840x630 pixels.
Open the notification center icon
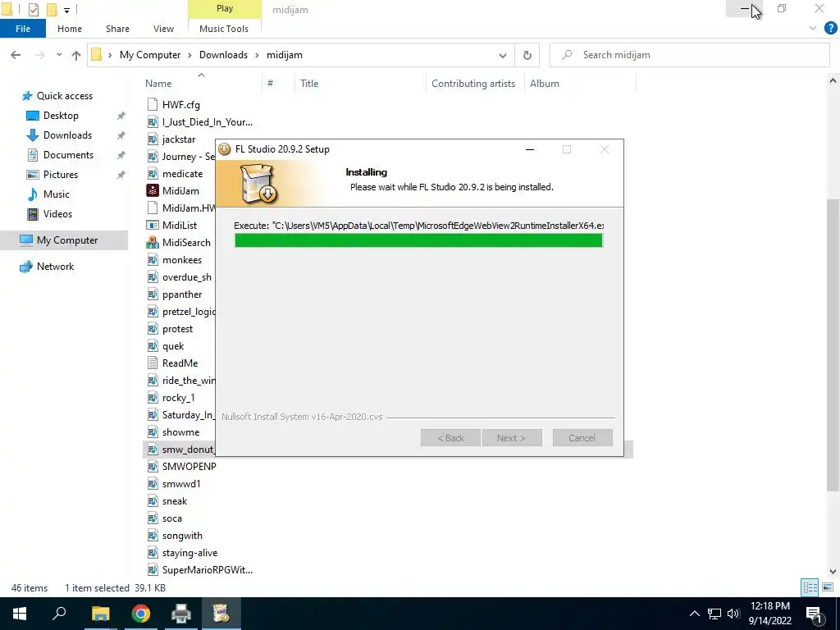(x=815, y=614)
